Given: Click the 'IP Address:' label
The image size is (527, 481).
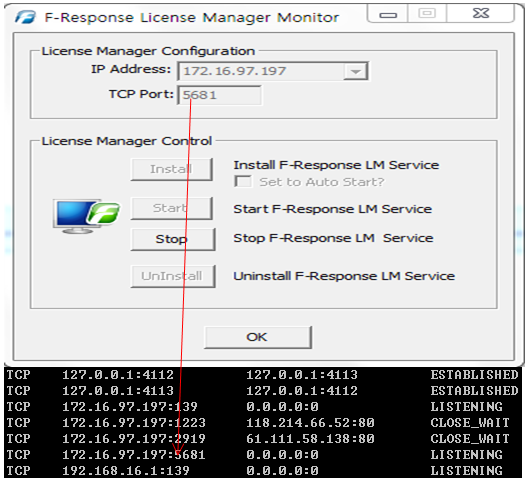Looking at the screenshot, I should [131, 69].
